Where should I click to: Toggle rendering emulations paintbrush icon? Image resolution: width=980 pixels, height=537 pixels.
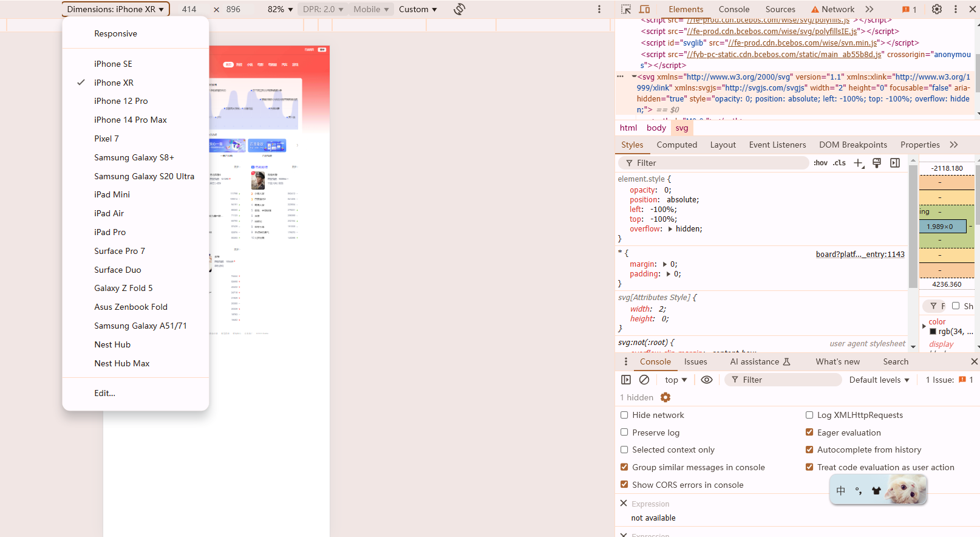[877, 163]
